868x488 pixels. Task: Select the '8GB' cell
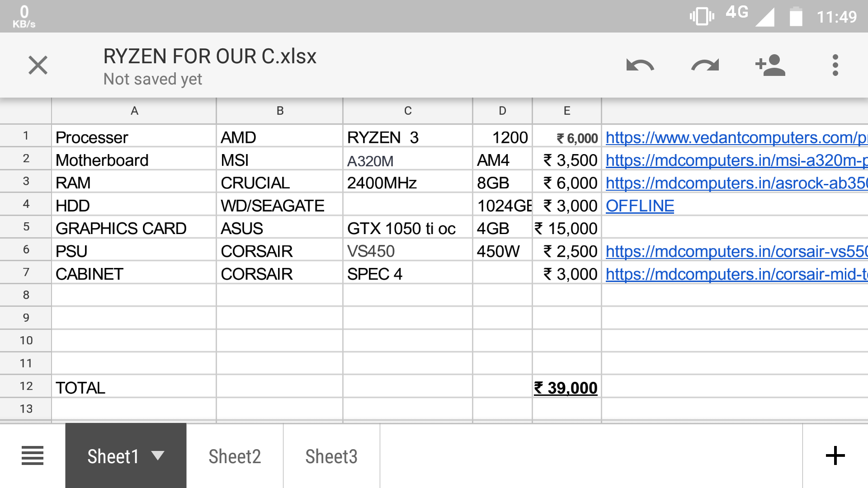502,181
